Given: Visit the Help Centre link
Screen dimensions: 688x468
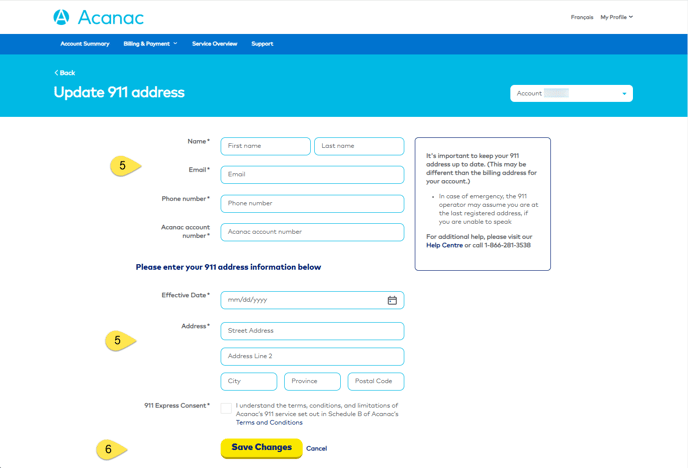Looking at the screenshot, I should [x=444, y=245].
